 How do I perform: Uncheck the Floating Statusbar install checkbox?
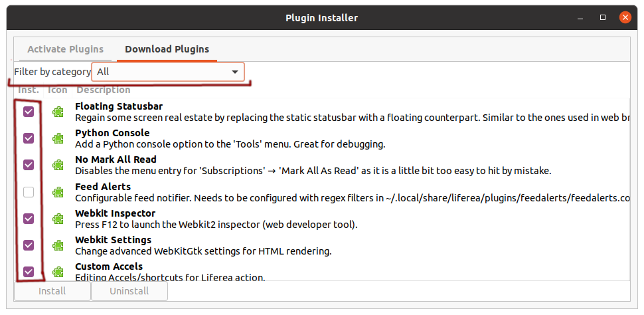tap(29, 112)
